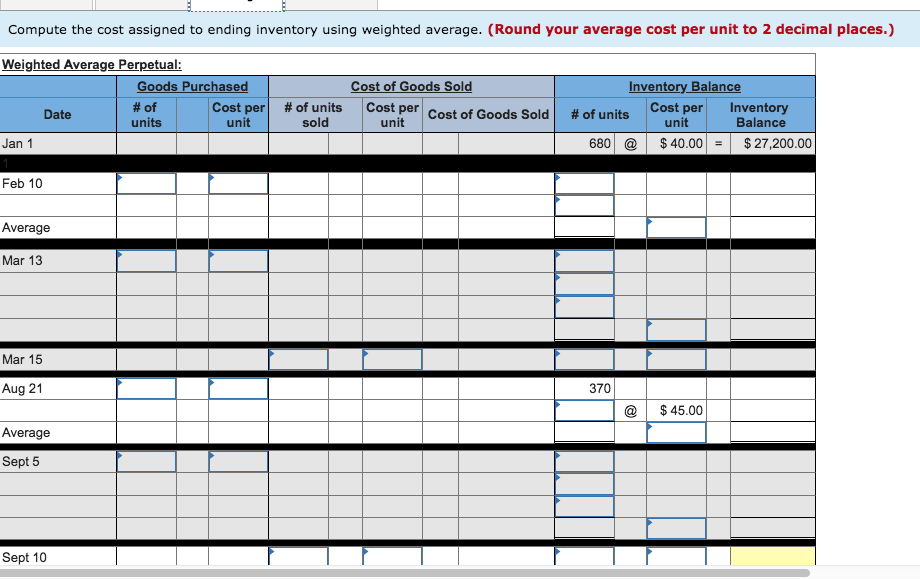
Task: Click the Inventory Balance section header
Action: (685, 87)
